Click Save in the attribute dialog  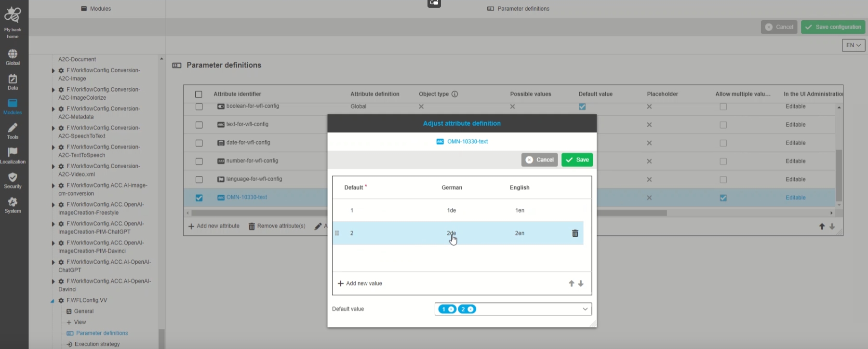click(x=577, y=160)
